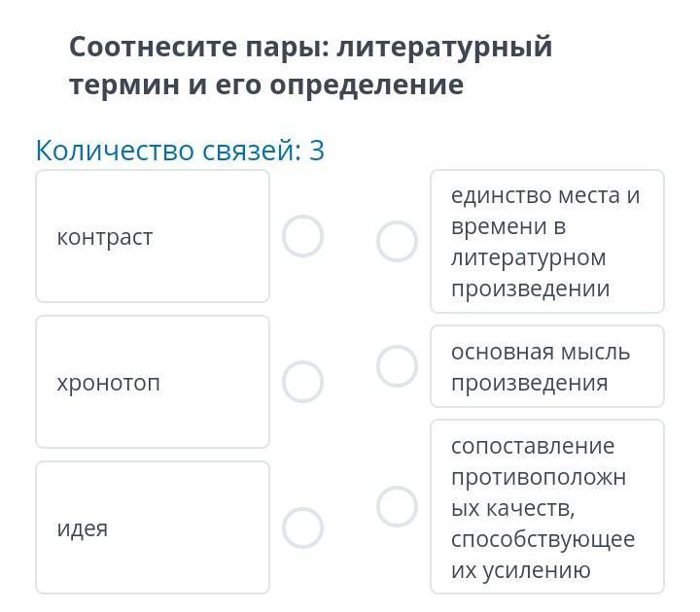Click the text 'их усилению' in the bottom definition
The width and height of the screenshot is (700, 612).
(x=520, y=570)
